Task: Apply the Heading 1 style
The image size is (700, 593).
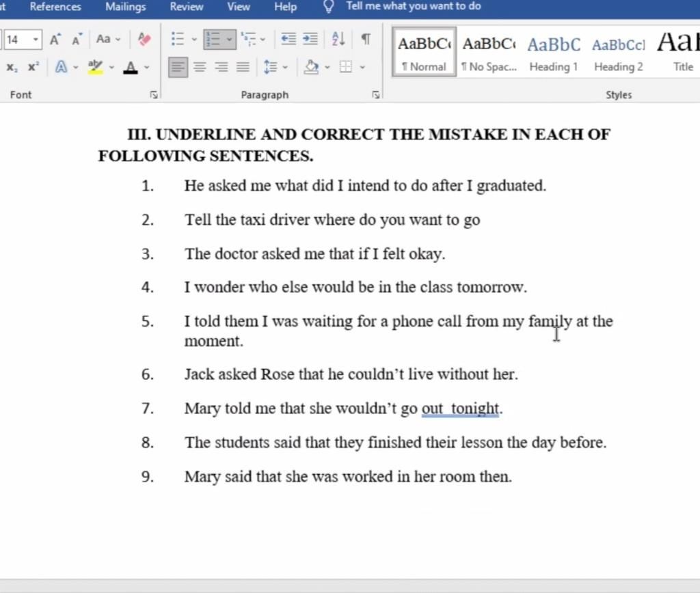Action: click(x=554, y=52)
